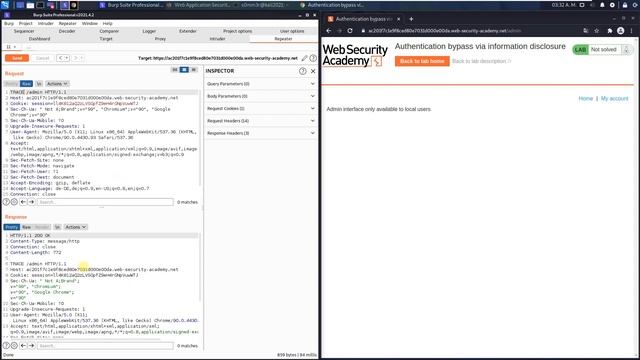The width and height of the screenshot is (640, 360).
Task: Go to next match in request search
Action: click(31, 202)
